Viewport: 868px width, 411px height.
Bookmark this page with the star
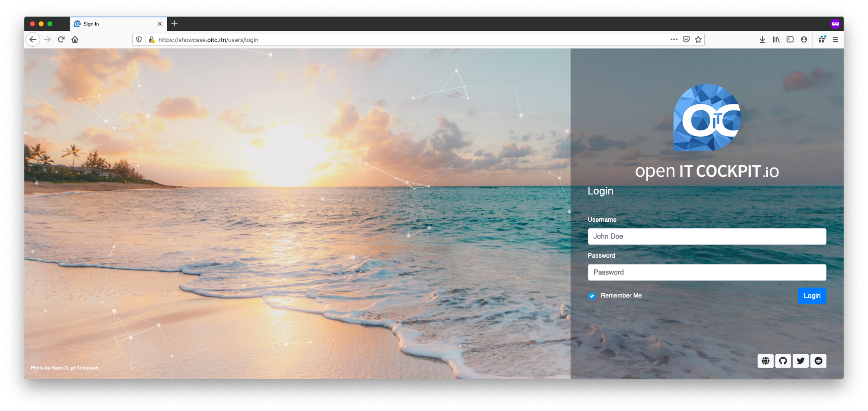click(698, 39)
